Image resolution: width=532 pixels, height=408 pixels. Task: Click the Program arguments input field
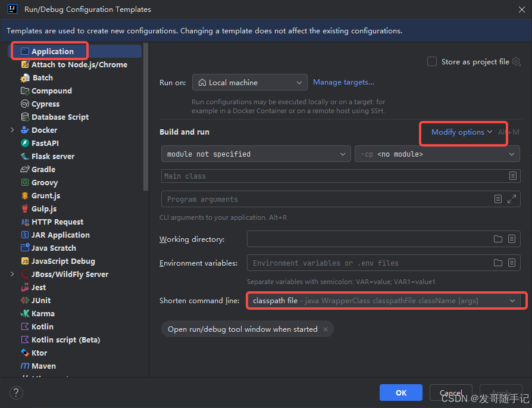[327, 199]
